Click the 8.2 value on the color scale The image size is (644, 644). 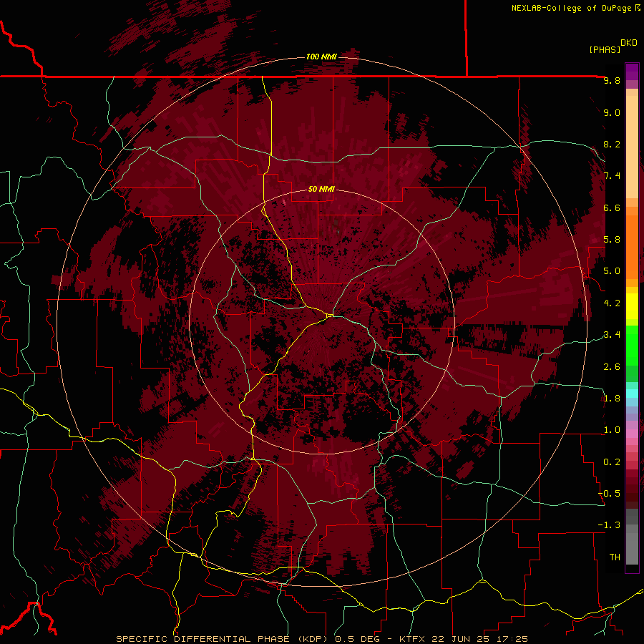[612, 145]
